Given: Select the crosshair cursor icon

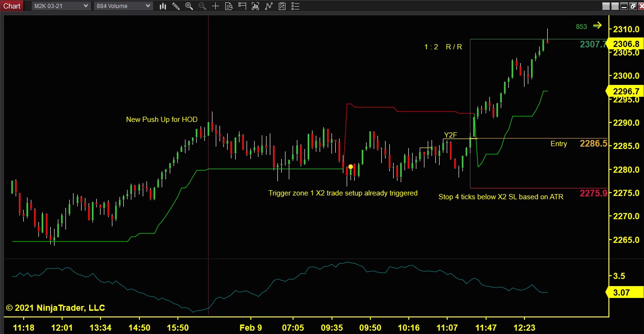Looking at the screenshot, I should click(215, 6).
